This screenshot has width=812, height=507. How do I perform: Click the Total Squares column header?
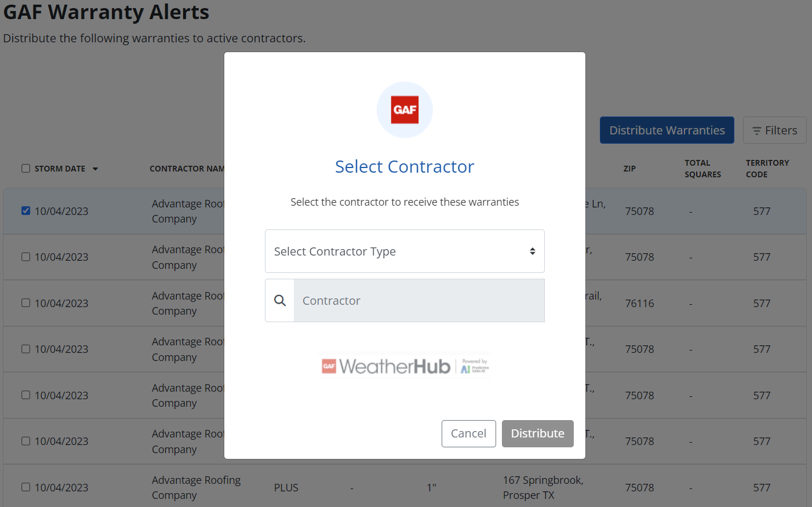click(x=702, y=169)
